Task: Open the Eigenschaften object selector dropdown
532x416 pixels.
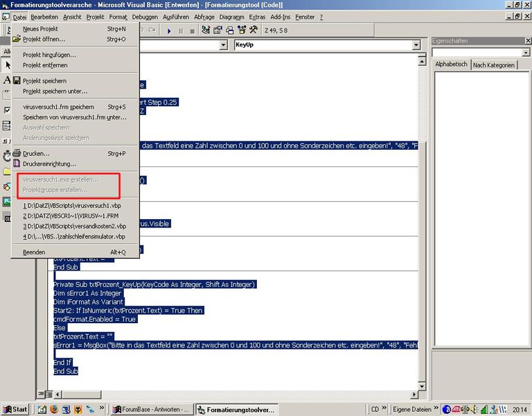Action: 526,53
